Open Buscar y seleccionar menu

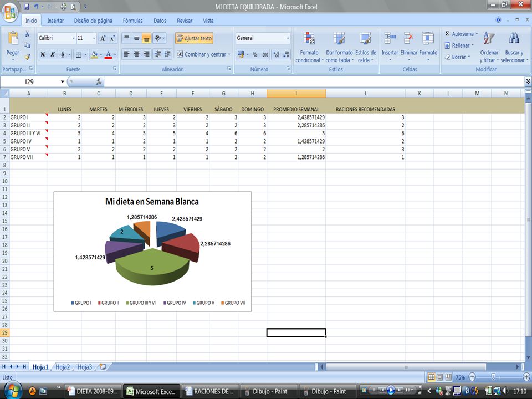[x=514, y=47]
